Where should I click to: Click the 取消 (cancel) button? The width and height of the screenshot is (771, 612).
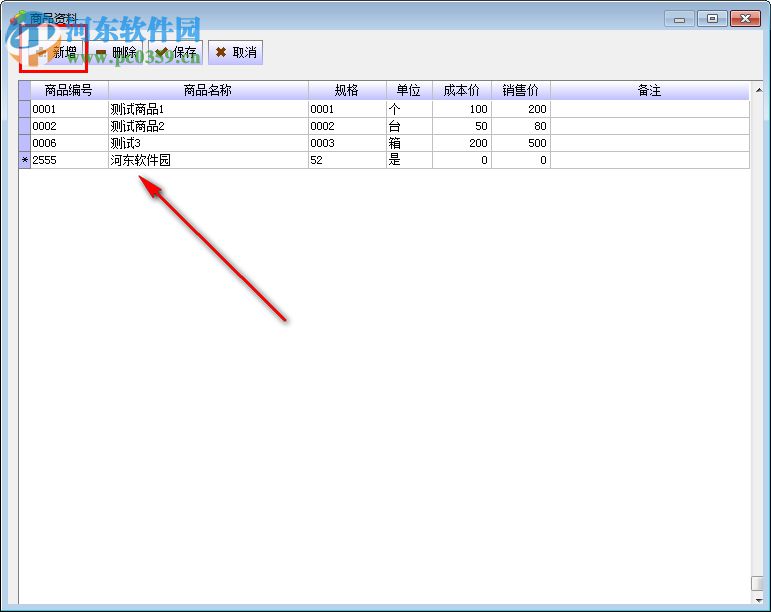click(x=236, y=52)
